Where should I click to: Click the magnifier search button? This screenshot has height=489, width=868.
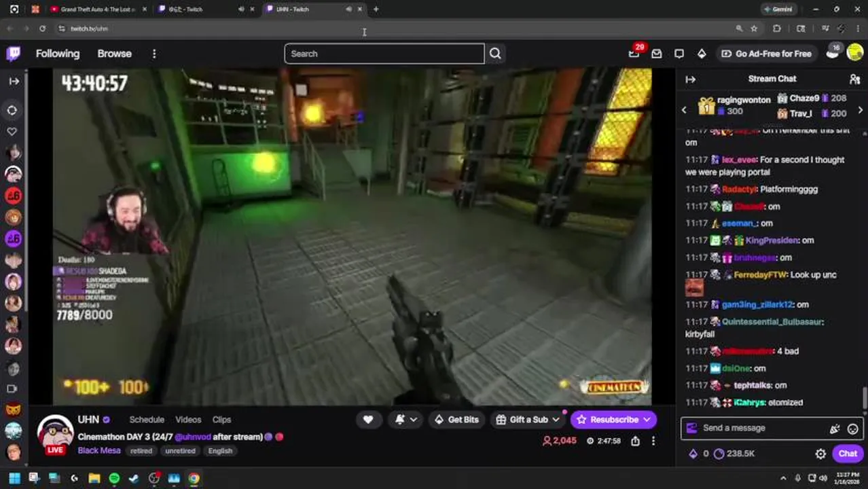pos(495,54)
